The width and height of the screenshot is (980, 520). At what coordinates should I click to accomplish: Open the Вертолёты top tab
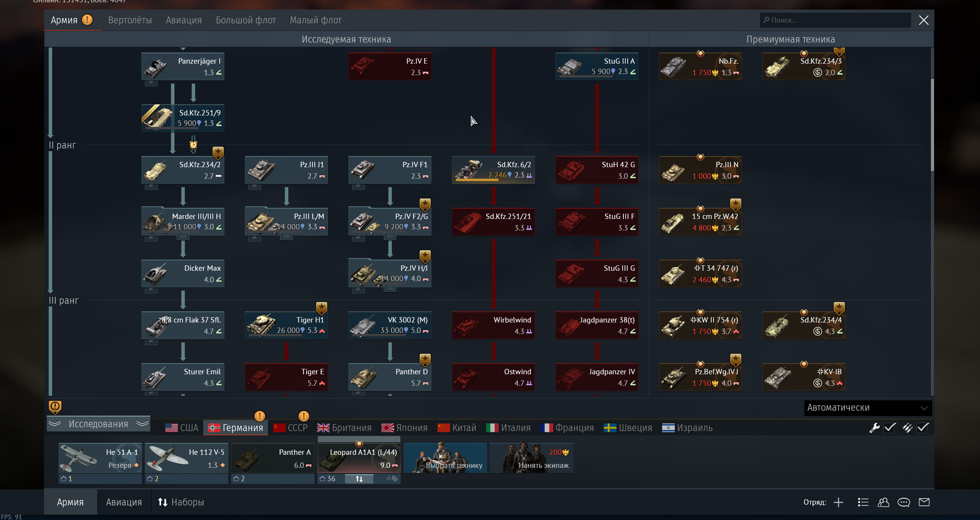point(130,20)
